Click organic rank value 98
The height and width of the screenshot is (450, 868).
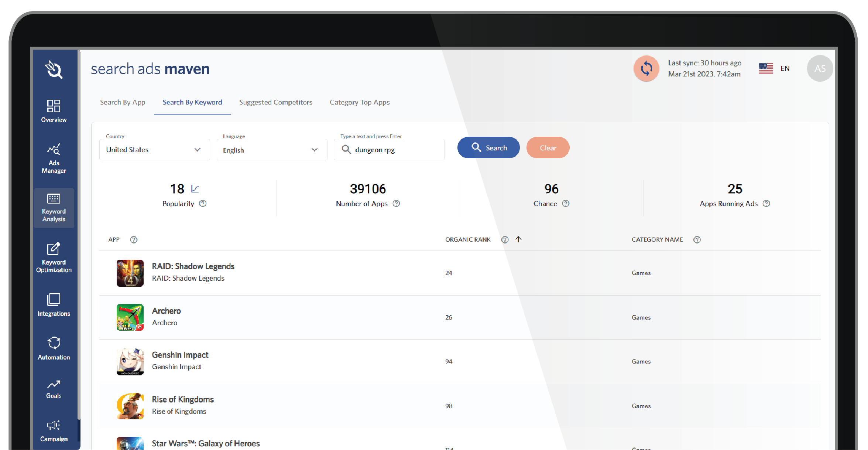click(x=449, y=406)
